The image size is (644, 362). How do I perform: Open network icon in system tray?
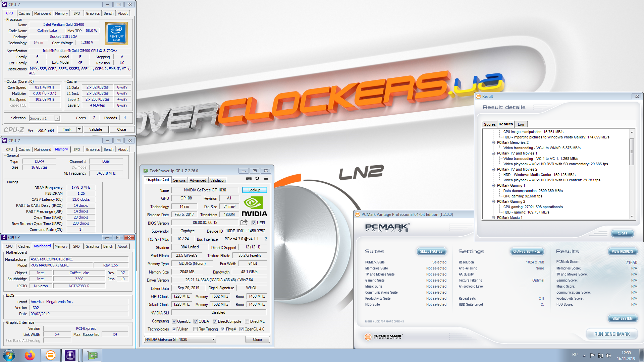pyautogui.click(x=600, y=355)
